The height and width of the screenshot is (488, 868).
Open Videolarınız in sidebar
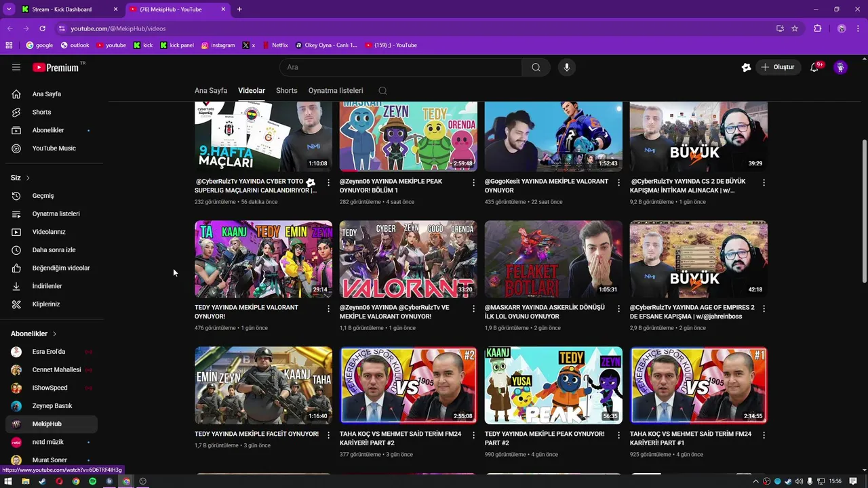click(52, 232)
